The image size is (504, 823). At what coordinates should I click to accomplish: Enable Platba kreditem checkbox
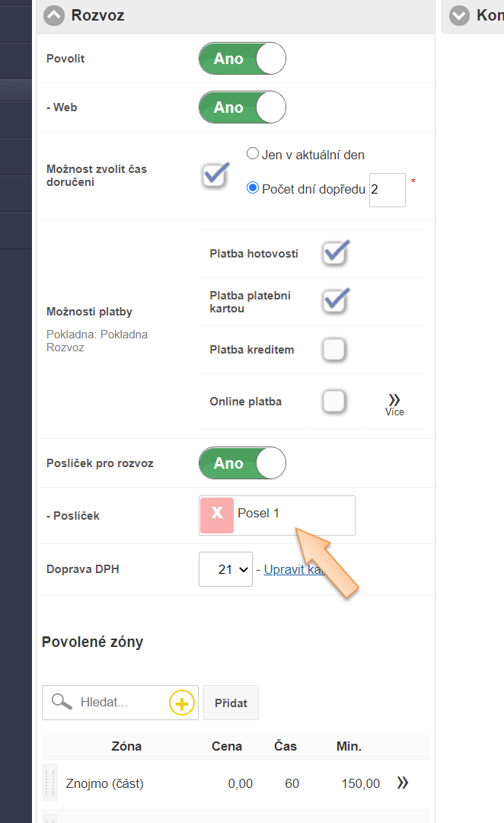coord(334,350)
